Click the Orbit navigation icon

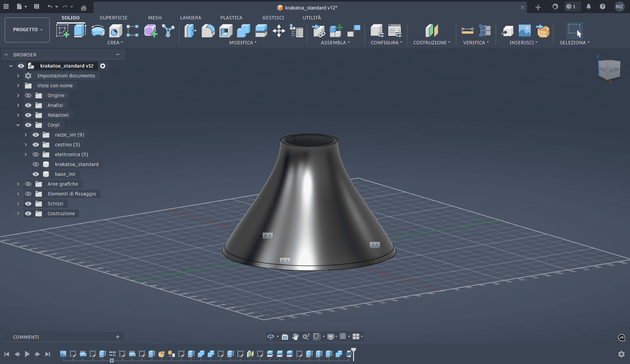270,336
